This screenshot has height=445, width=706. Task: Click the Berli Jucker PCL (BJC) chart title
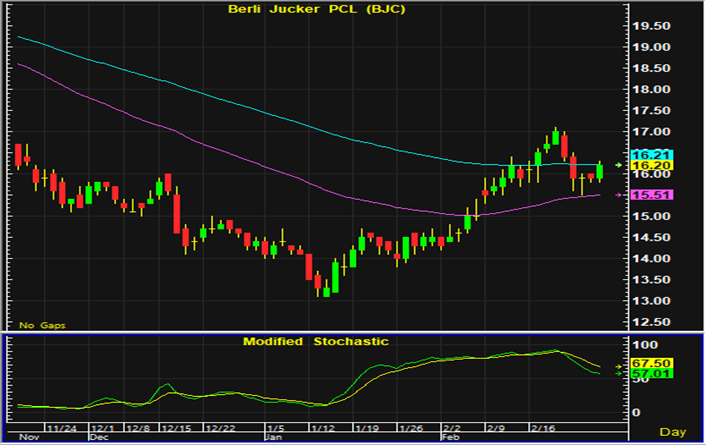coord(315,10)
